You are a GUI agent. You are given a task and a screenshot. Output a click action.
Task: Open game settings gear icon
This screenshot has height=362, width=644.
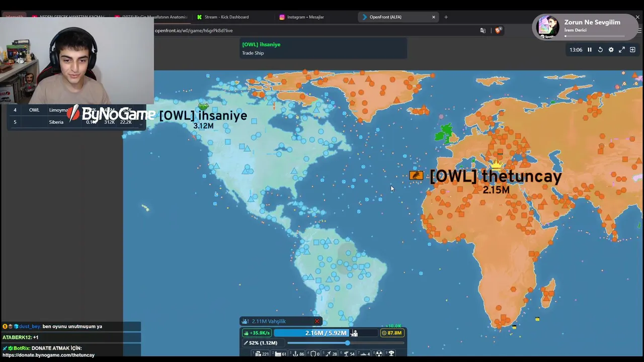click(611, 50)
